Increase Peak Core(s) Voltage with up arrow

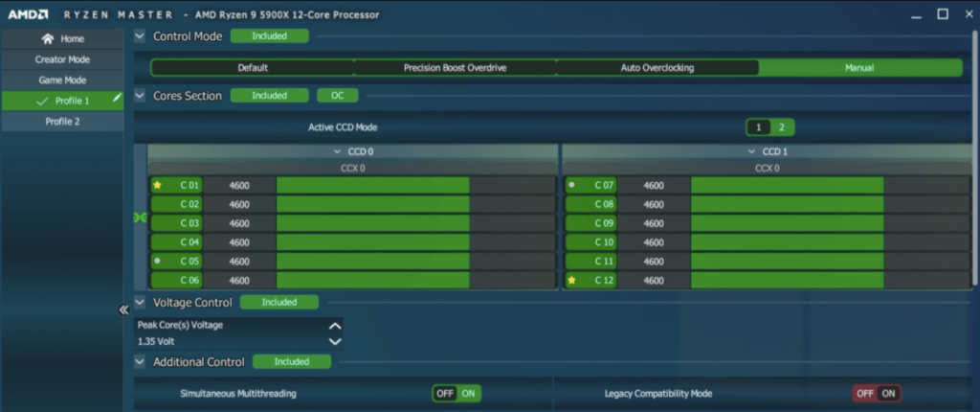[335, 326]
